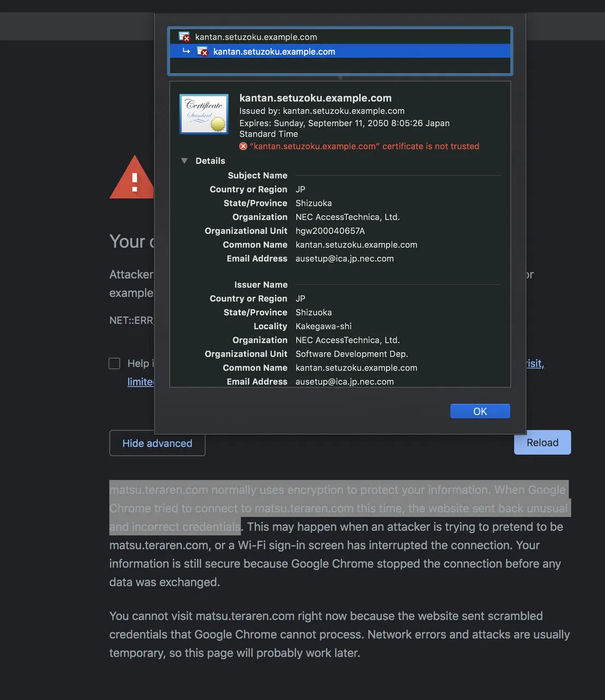Select the highlighted child certificate row
The image size is (605, 700).
point(340,51)
